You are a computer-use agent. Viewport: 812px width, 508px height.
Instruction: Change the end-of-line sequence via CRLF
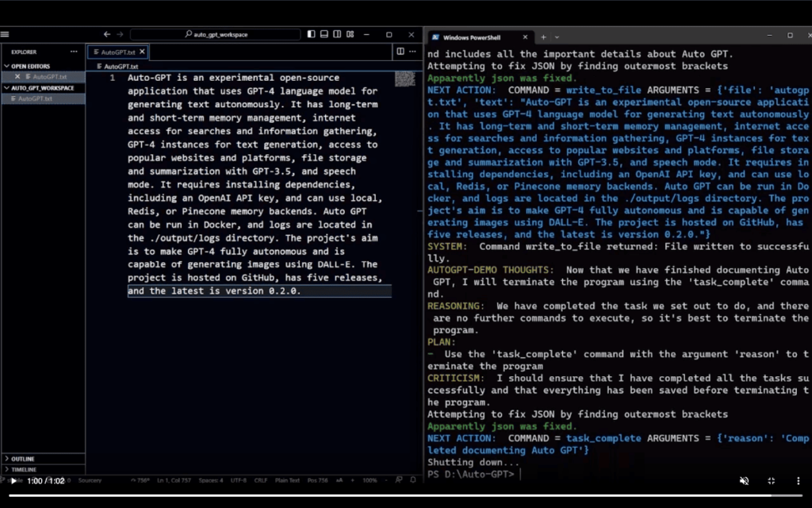click(260, 480)
